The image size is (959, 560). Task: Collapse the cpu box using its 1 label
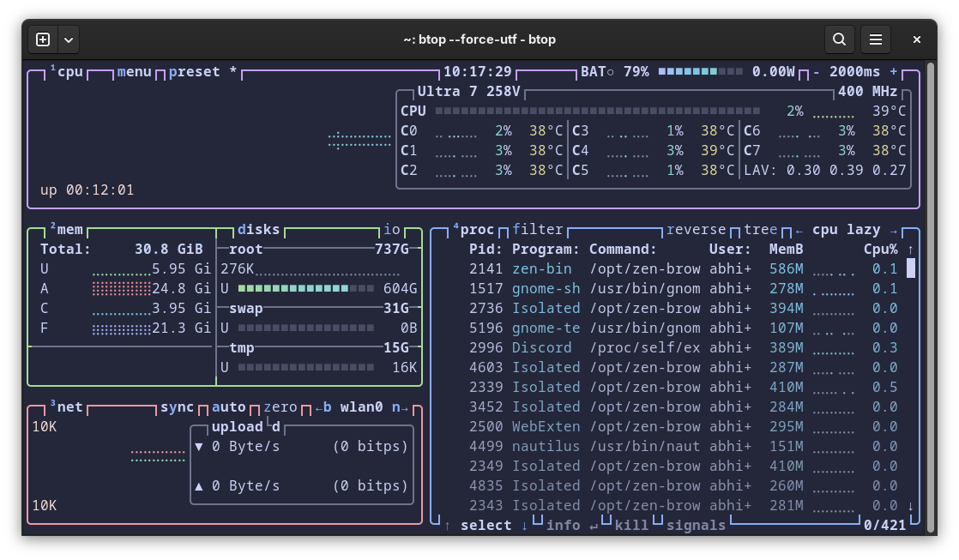point(53,69)
